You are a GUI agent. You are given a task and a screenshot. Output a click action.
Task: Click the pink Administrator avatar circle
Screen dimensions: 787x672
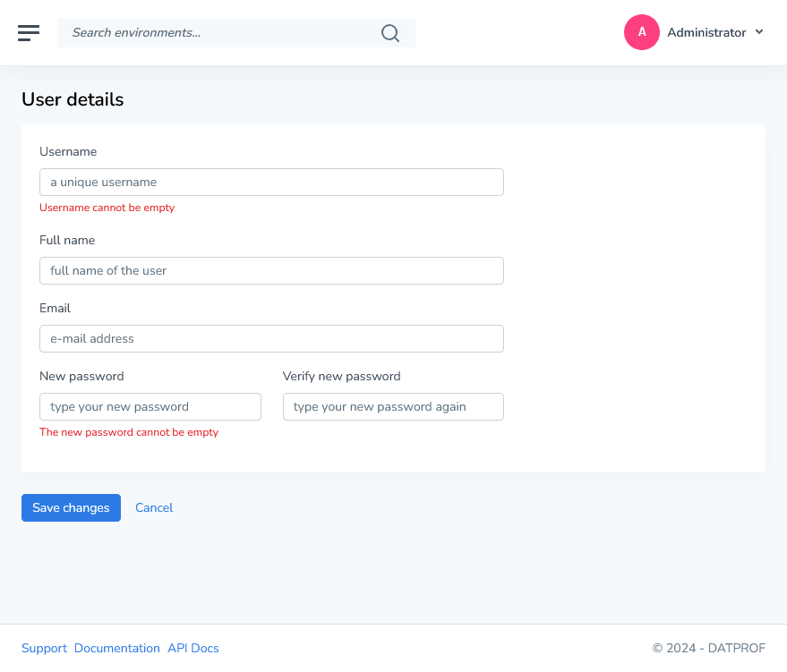pos(642,32)
